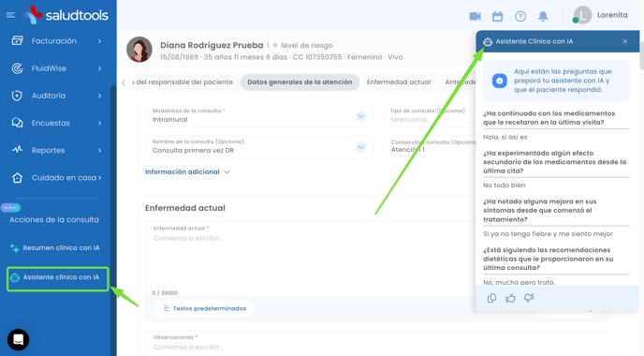Click answer "Hola, si así es"
The image size is (644, 356).
(x=505, y=137)
